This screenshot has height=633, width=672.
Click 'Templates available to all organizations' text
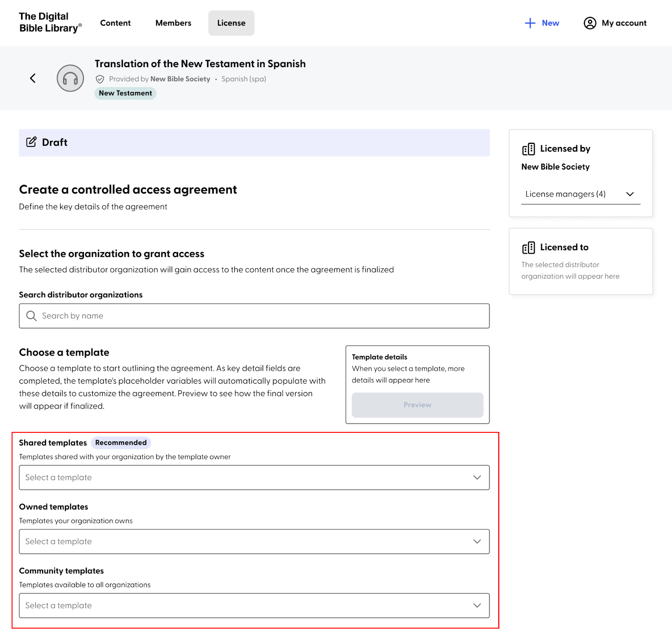click(85, 585)
